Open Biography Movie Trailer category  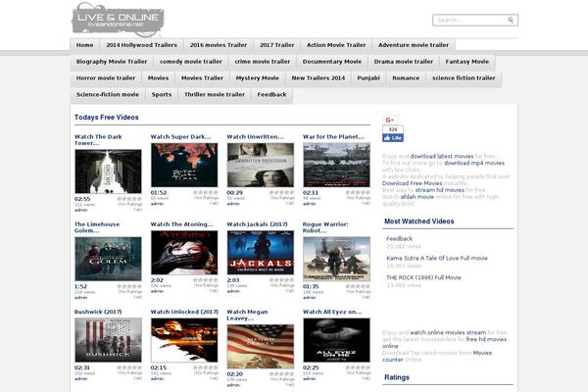[112, 62]
